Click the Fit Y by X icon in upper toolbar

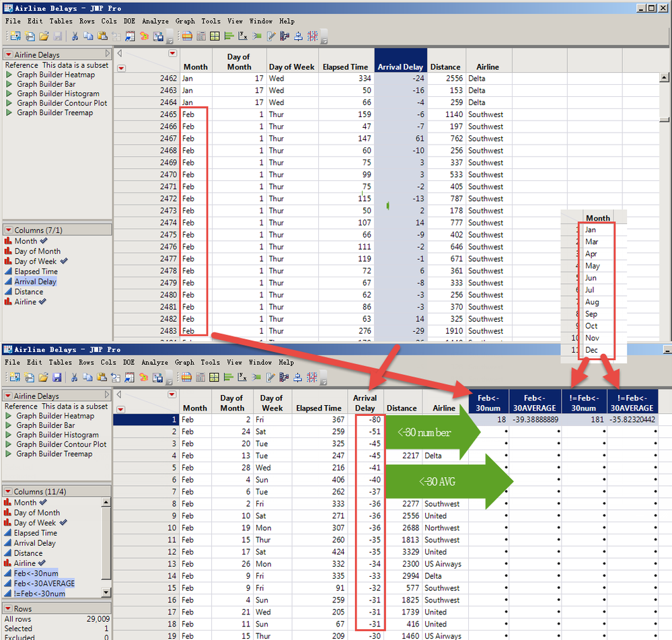pos(243,36)
